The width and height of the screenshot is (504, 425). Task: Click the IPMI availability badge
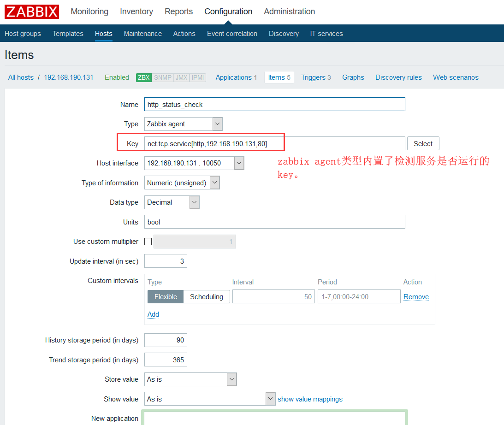point(198,77)
